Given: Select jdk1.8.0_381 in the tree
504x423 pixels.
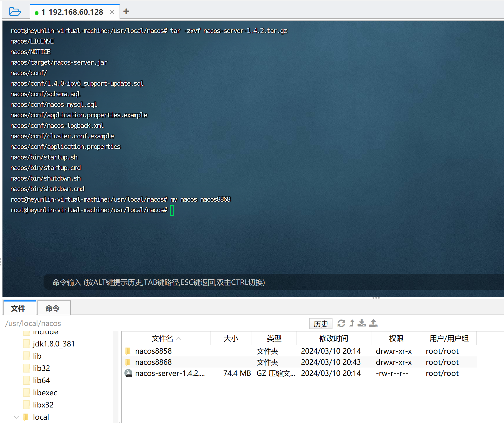Looking at the screenshot, I should tap(54, 344).
